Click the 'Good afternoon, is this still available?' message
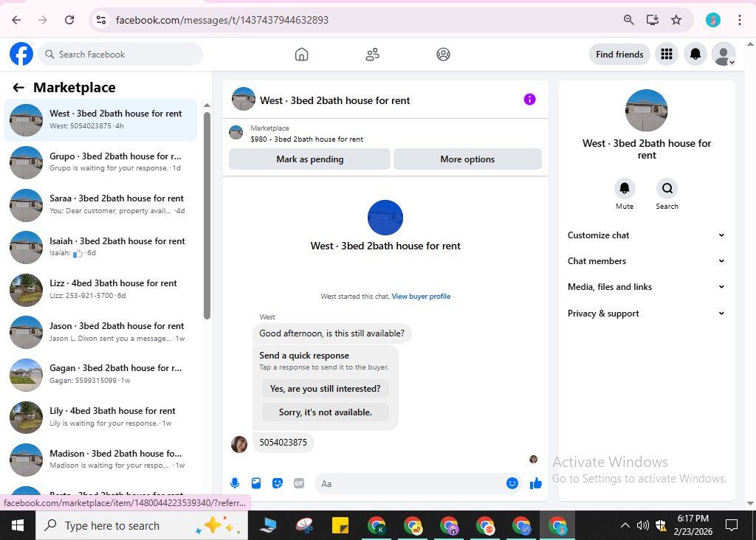This screenshot has width=756, height=540. pyautogui.click(x=331, y=333)
